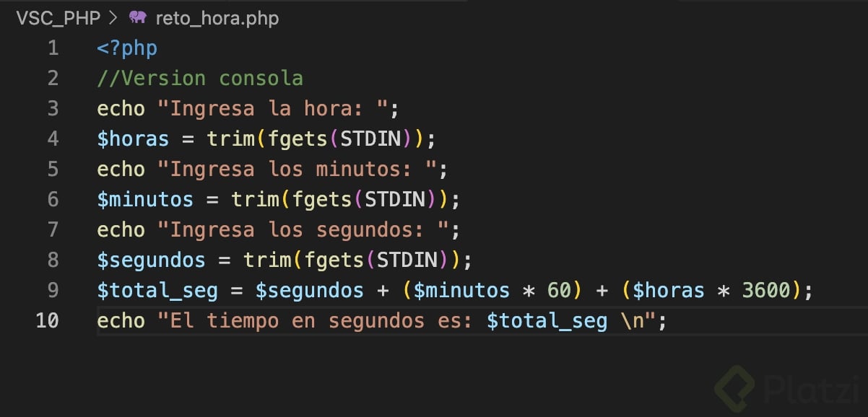This screenshot has height=417, width=868.
Task: Open the VSC_PHP breadcrumb folder
Action: tap(58, 18)
